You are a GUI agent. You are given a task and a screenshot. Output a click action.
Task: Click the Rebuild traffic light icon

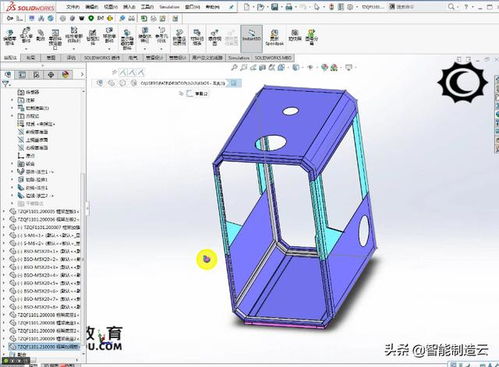point(331,7)
